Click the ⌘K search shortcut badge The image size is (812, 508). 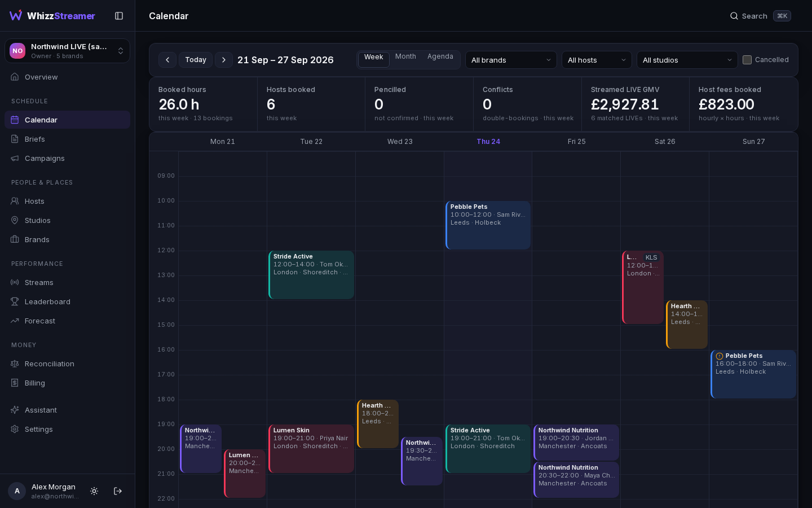click(782, 16)
